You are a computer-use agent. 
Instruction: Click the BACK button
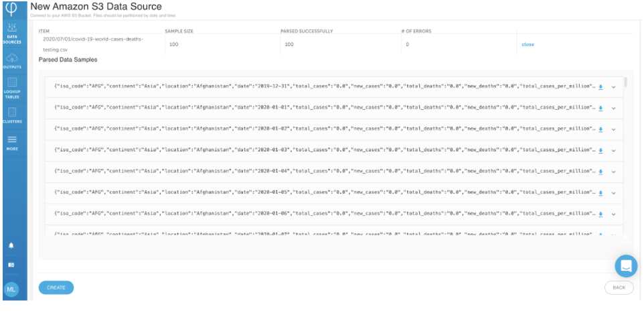[619, 288]
